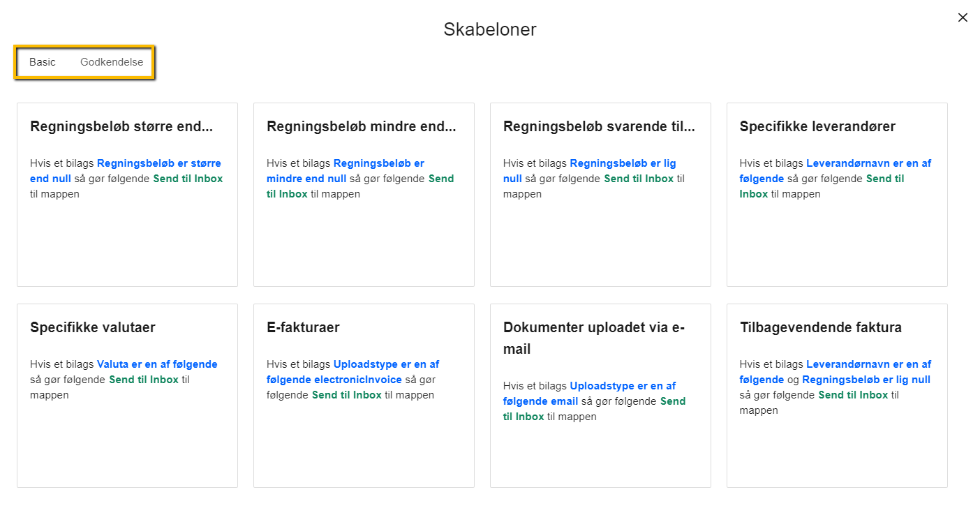Select the Basic tab

click(x=43, y=62)
